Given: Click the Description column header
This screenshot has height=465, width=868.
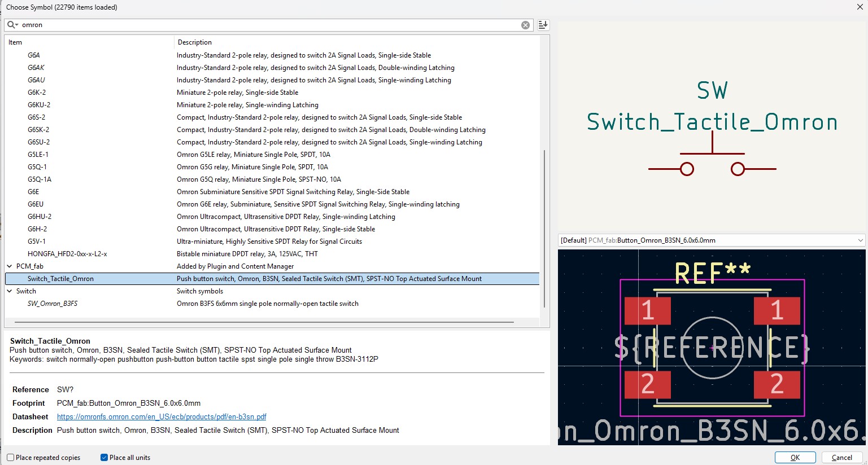Looking at the screenshot, I should (357, 42).
